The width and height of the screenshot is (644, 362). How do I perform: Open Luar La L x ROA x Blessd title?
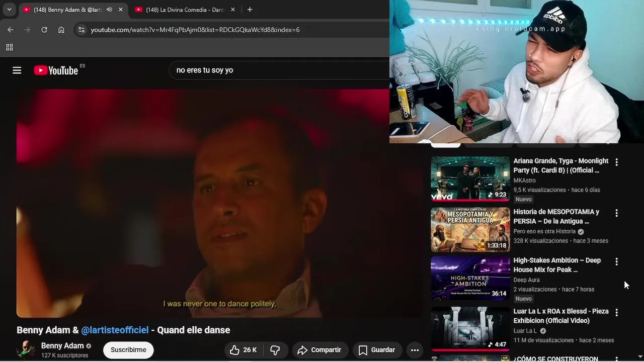tap(561, 316)
